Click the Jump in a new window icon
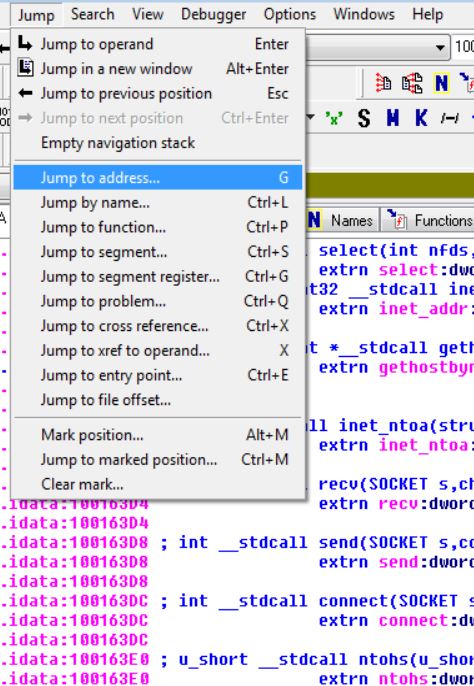 [25, 68]
